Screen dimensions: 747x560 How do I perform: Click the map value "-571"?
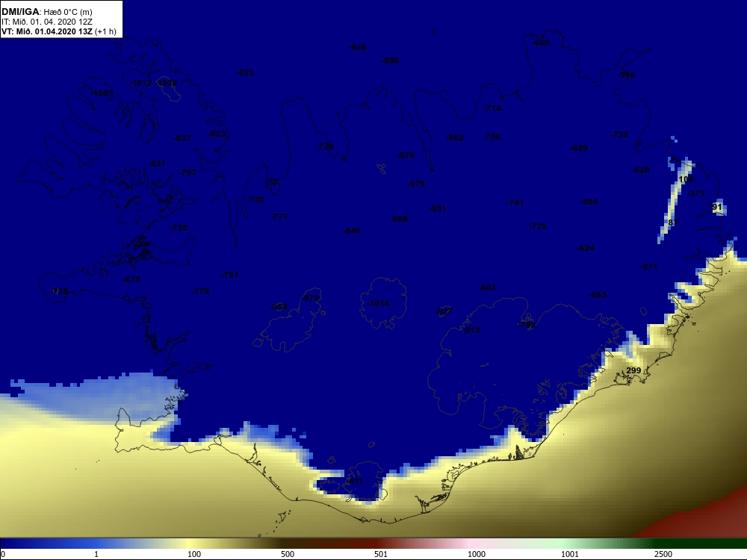click(x=649, y=267)
